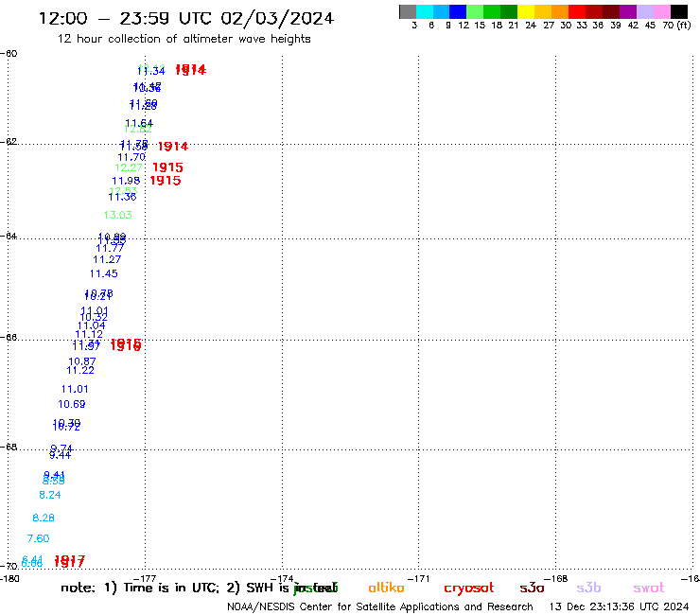
Task: Click the '13 Dec 23:13:36 UTC 2024' timestamp
Action: coord(620,607)
